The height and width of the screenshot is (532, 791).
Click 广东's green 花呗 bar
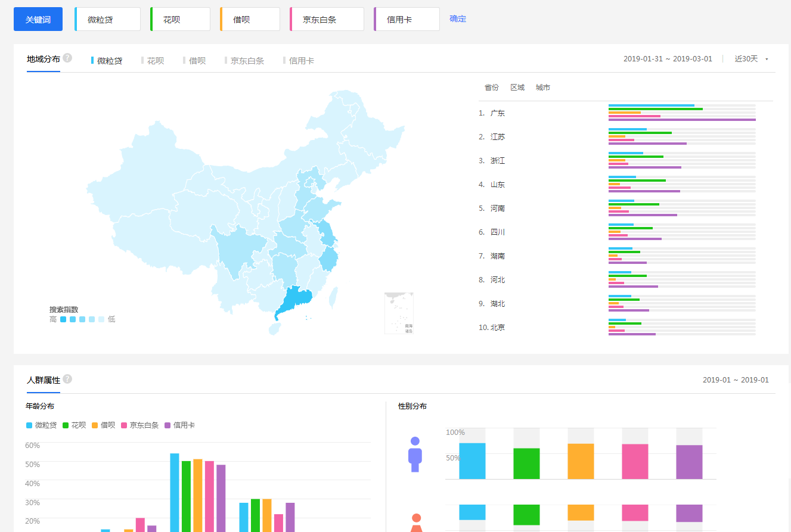656,109
